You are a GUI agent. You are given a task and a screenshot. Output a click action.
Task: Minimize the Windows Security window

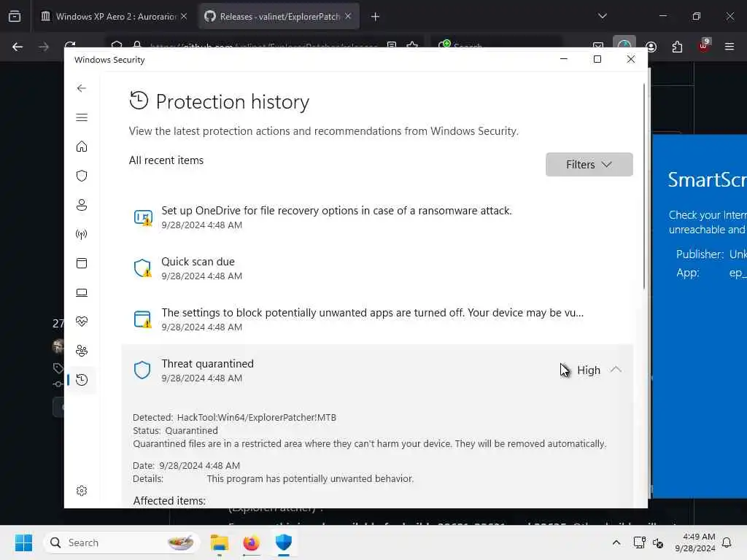pyautogui.click(x=564, y=59)
